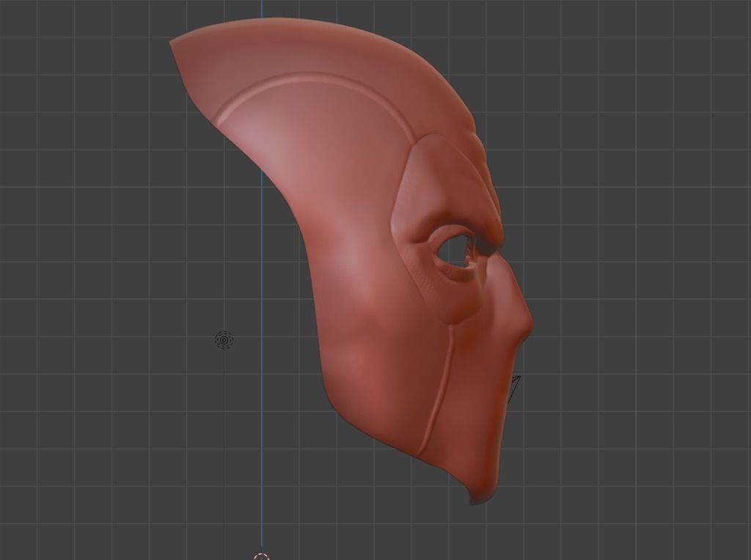
Task: Select the point light object in viewport
Action: (224, 340)
